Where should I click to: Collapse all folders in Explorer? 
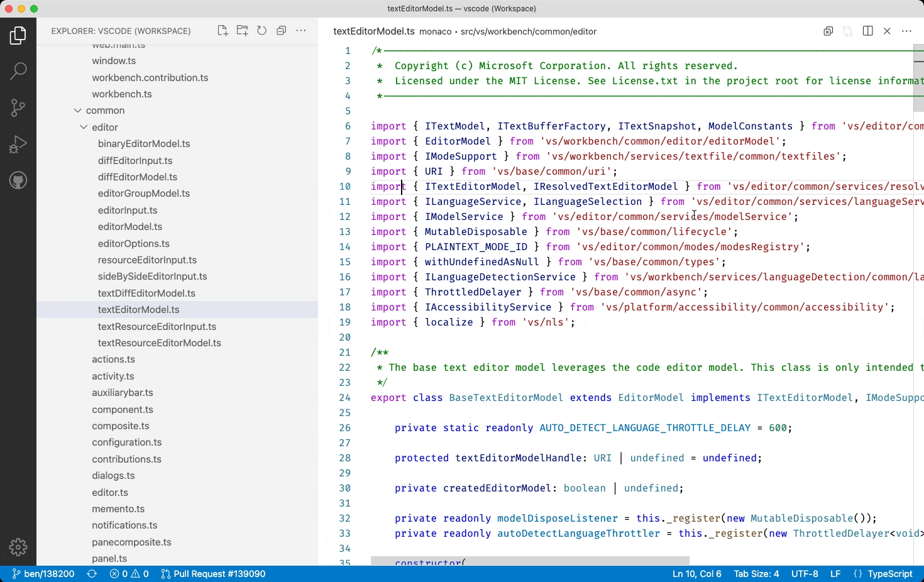coord(281,31)
